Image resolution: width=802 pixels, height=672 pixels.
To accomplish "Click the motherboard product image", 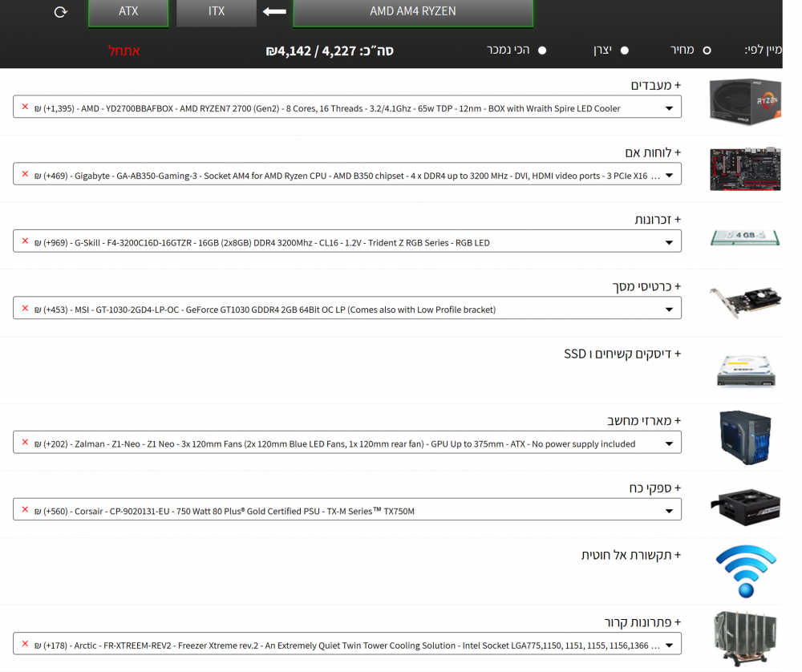I will tap(745, 168).
